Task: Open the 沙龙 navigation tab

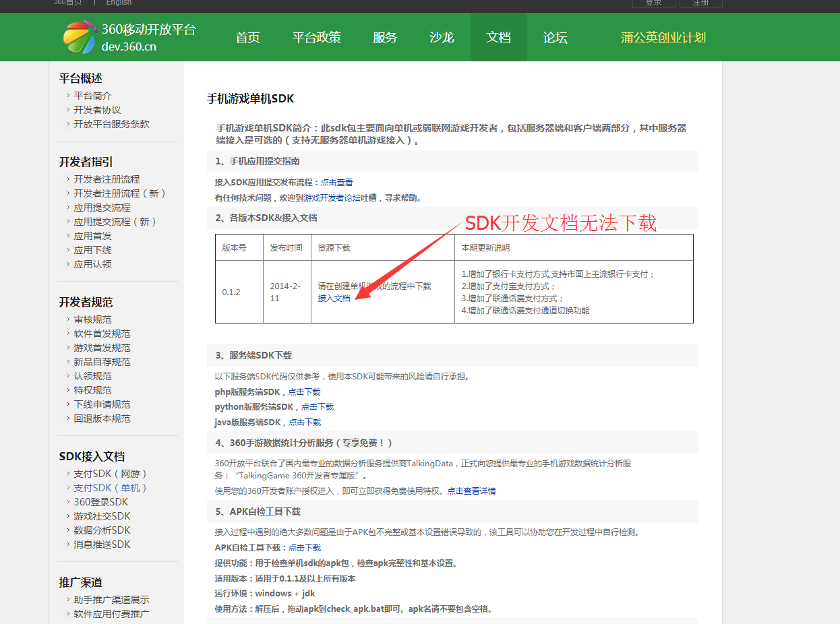Action: point(442,37)
